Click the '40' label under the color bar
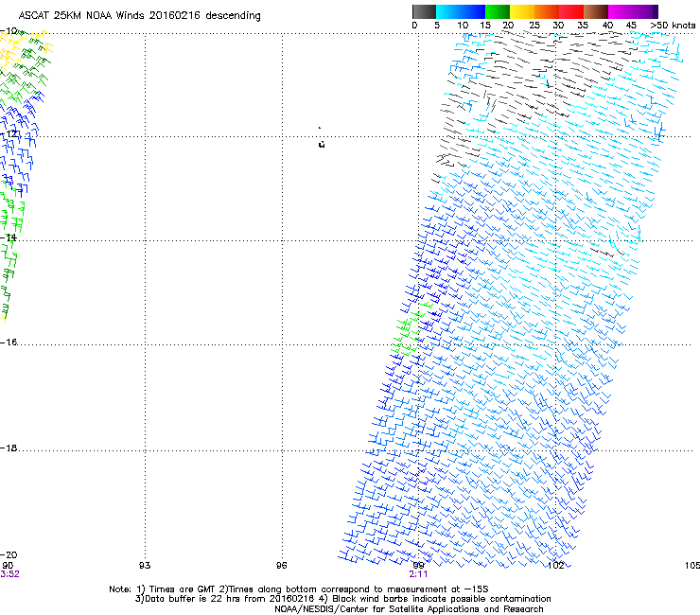The width and height of the screenshot is (700, 615). [x=607, y=26]
